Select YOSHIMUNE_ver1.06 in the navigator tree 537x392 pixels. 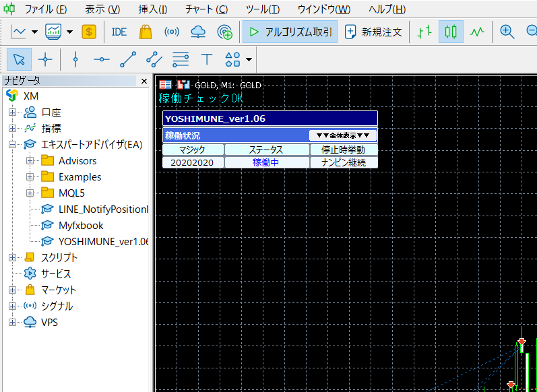[103, 241]
